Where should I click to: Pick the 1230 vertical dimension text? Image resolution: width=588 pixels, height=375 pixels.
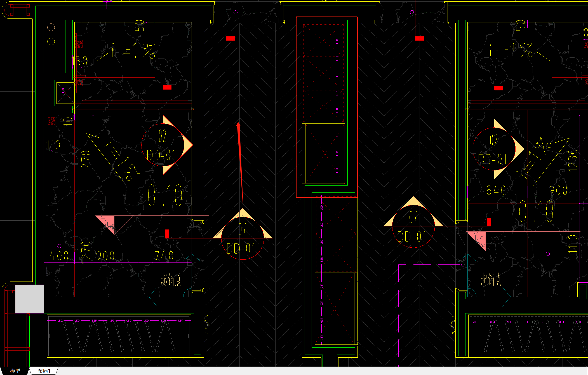(573, 160)
